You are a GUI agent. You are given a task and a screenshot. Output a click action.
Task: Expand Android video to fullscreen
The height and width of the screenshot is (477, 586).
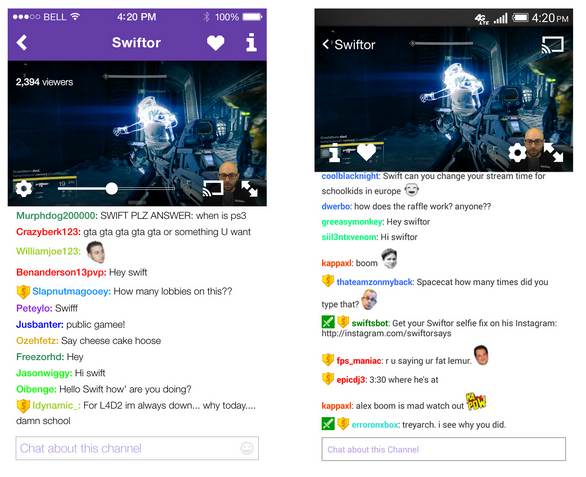pyautogui.click(x=553, y=153)
